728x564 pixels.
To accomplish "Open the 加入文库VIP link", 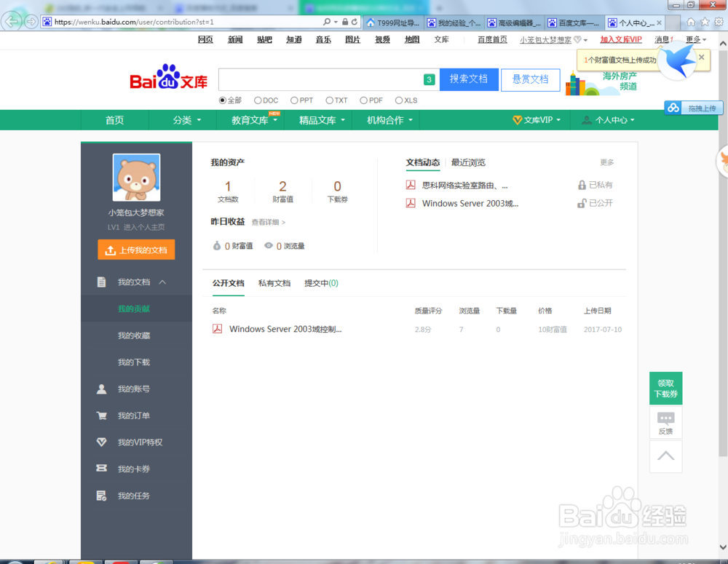I will click(x=621, y=40).
